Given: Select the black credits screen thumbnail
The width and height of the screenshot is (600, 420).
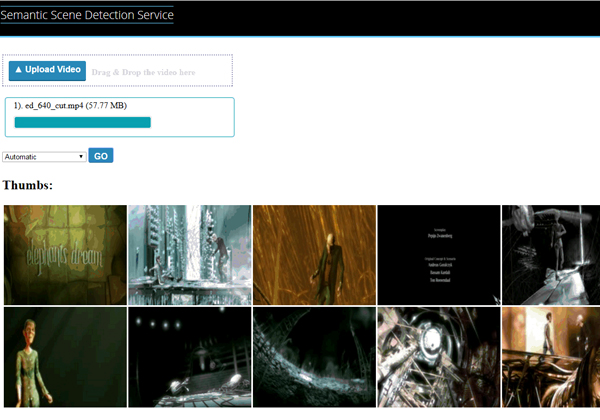Looking at the screenshot, I should point(437,255).
